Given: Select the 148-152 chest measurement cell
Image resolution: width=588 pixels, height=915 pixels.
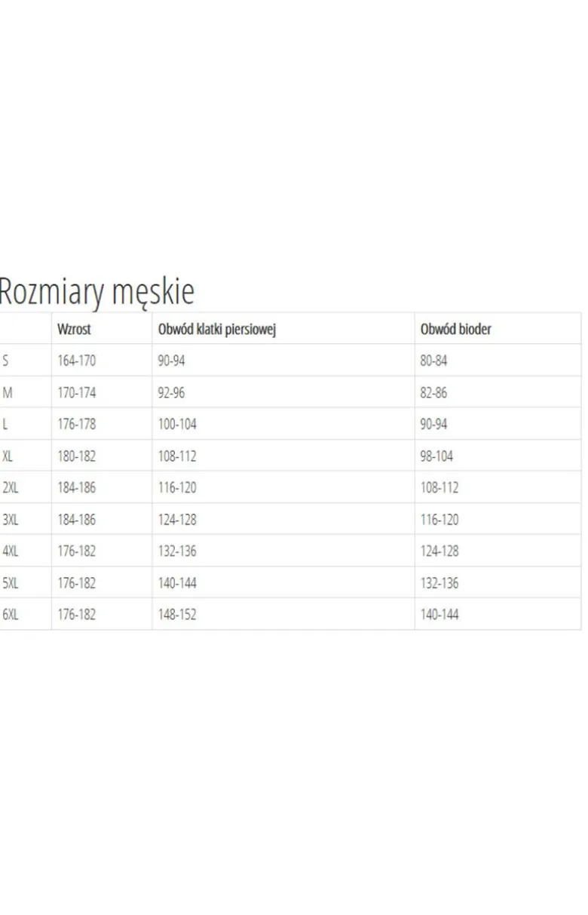Looking at the screenshot, I should coord(177,614).
